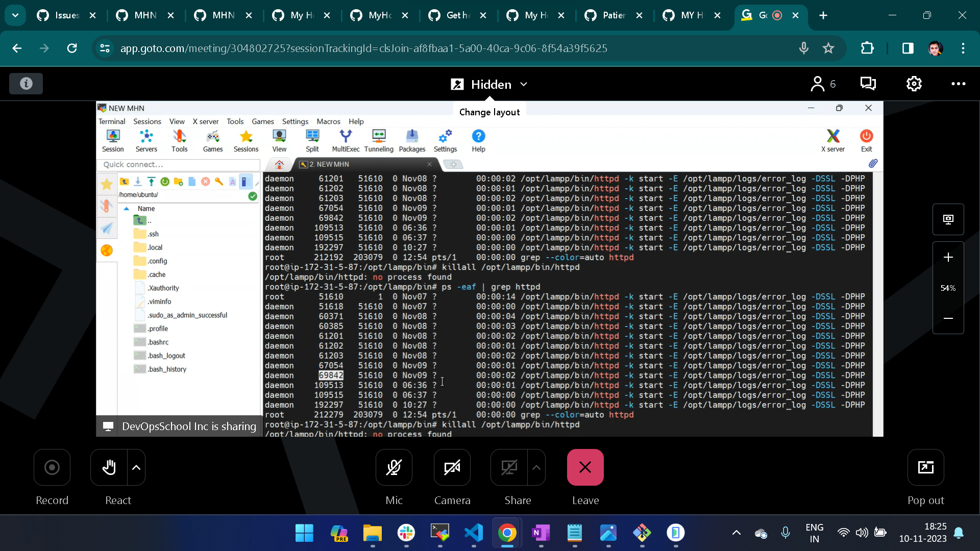Open Tools menu in MobaXterm
The height and width of the screenshot is (551, 980).
pos(235,121)
